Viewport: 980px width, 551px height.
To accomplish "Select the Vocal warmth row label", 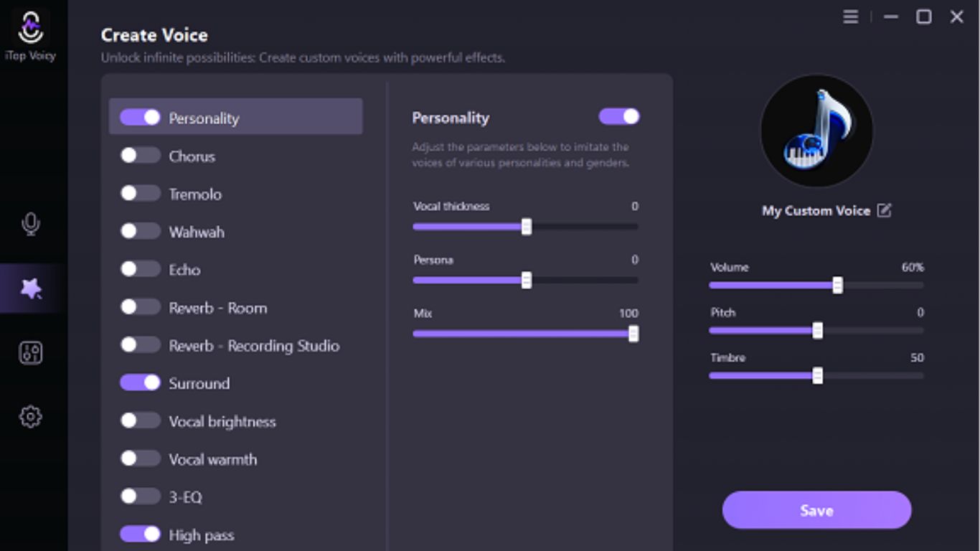I will pyautogui.click(x=213, y=459).
